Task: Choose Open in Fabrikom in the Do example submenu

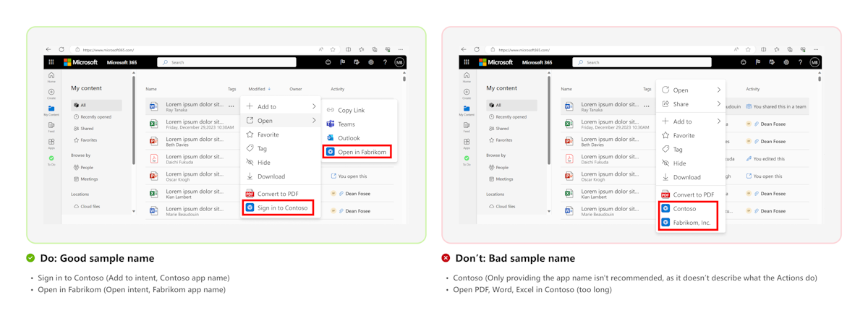Action: pos(357,152)
